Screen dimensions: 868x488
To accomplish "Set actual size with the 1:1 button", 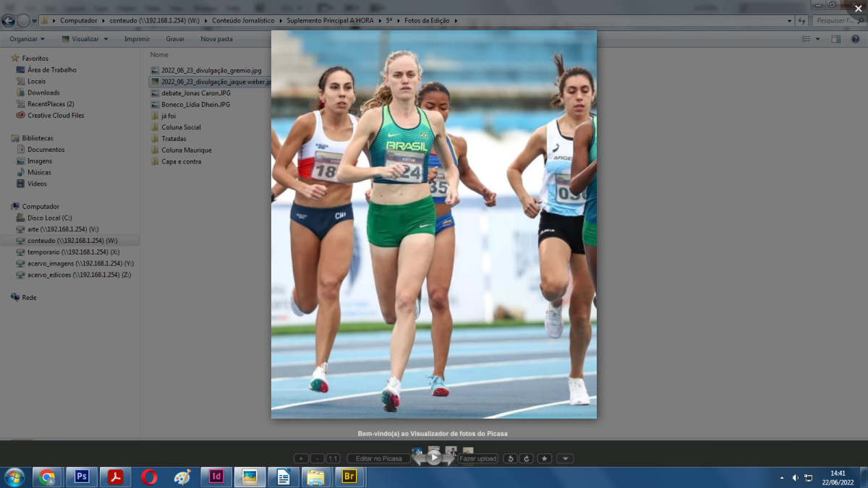I will (333, 458).
